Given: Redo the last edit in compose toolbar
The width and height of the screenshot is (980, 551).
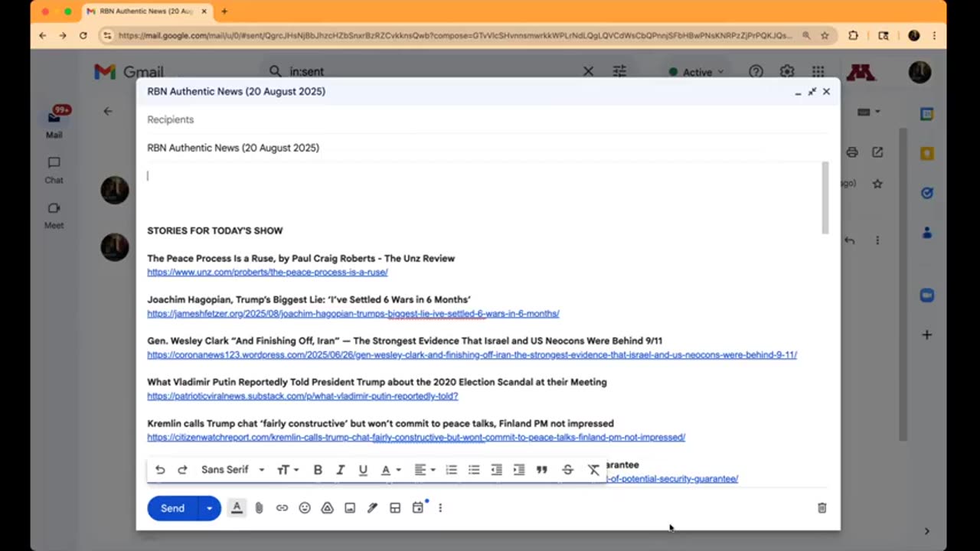Looking at the screenshot, I should (x=182, y=470).
